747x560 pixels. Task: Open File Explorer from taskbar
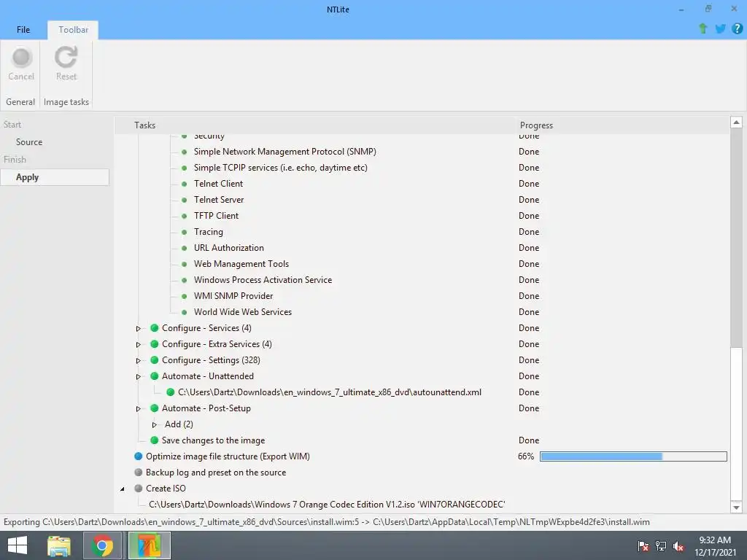[59, 545]
